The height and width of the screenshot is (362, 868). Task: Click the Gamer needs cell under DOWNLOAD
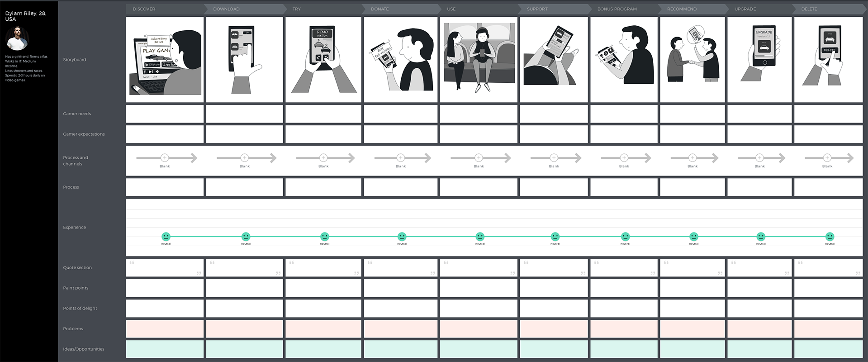(244, 114)
